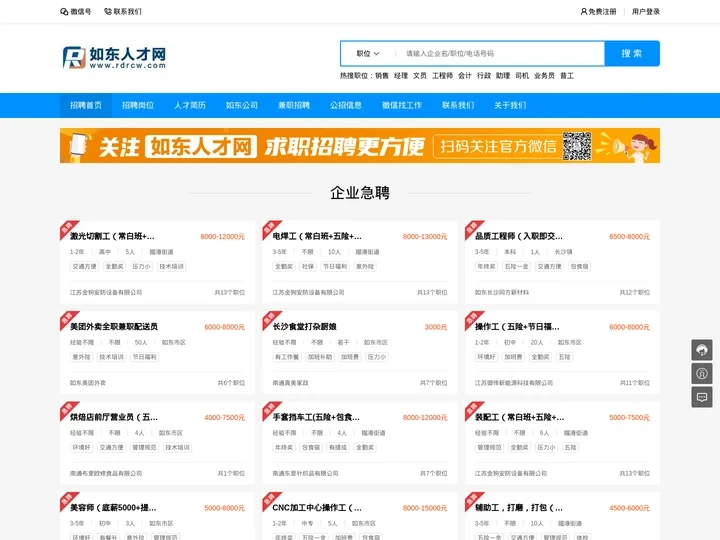This screenshot has height=540, width=720.
Task: Click 共1个职位 on 烘焙店 card
Action: 231,473
